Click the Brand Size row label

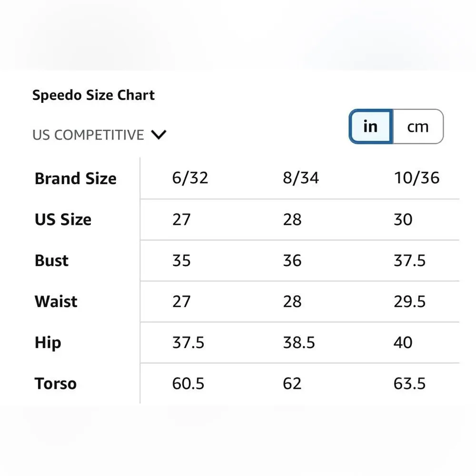click(76, 178)
